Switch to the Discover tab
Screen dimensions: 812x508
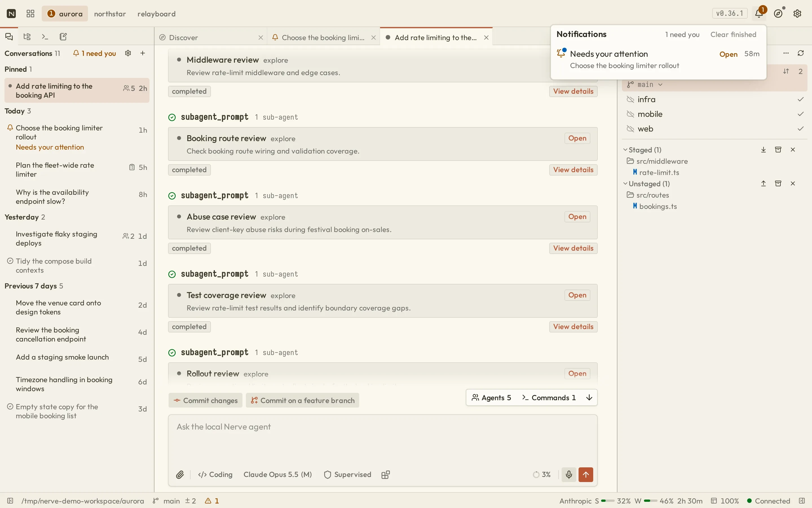[211, 37]
